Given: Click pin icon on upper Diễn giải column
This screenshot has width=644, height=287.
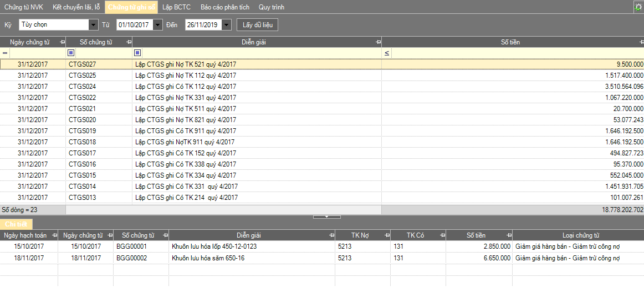Looking at the screenshot, I should click(x=378, y=42).
